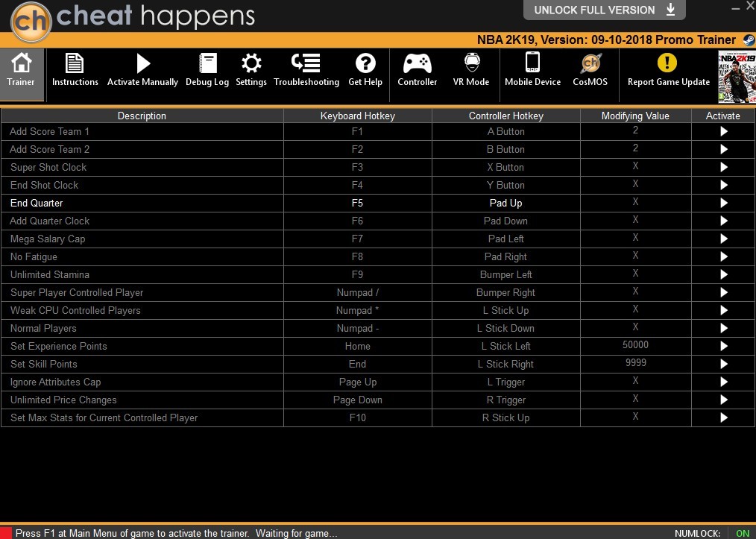Image resolution: width=756 pixels, height=539 pixels.
Task: Activate Super Player Controlled Player cheat
Action: tap(723, 292)
